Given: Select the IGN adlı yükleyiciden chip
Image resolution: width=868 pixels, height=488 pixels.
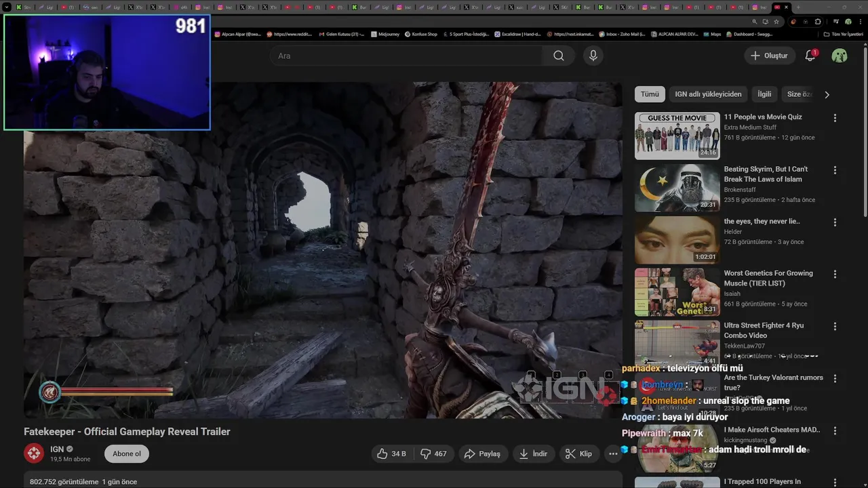Looking at the screenshot, I should (708, 94).
